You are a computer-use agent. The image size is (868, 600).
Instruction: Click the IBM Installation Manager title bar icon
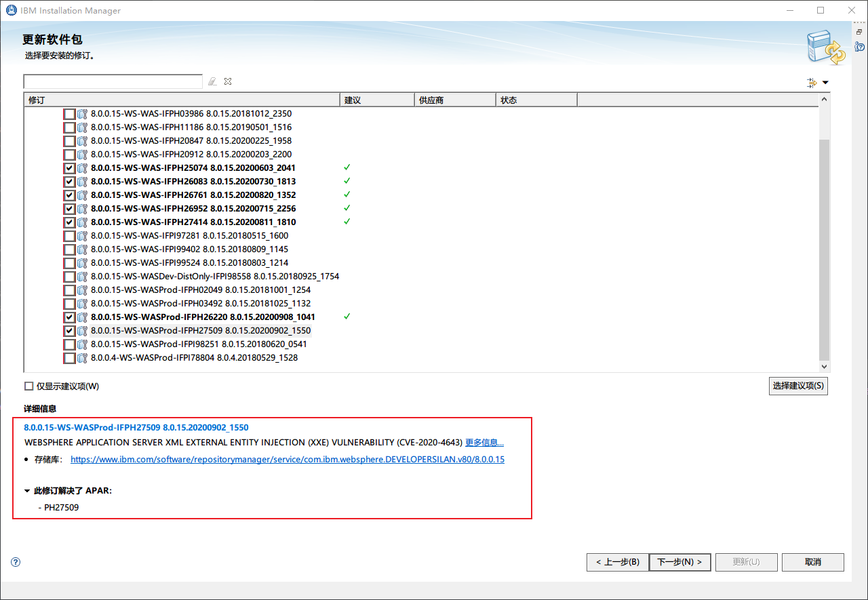(12, 11)
